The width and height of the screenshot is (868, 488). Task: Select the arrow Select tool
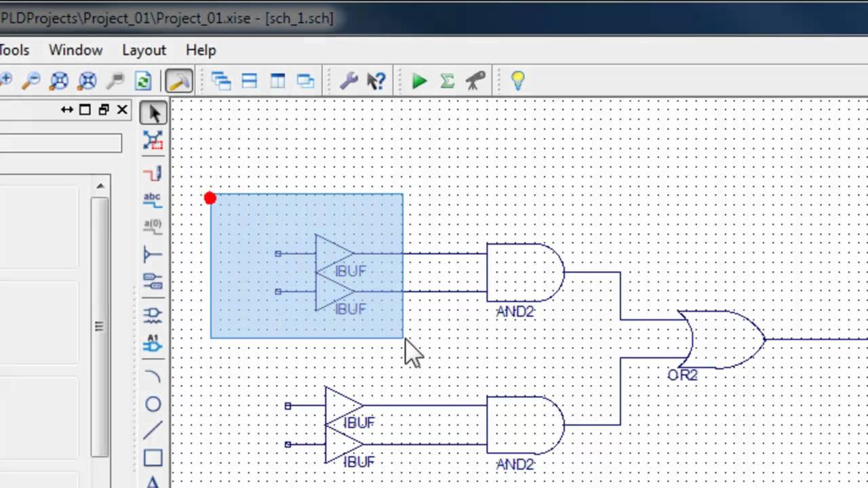(x=153, y=113)
